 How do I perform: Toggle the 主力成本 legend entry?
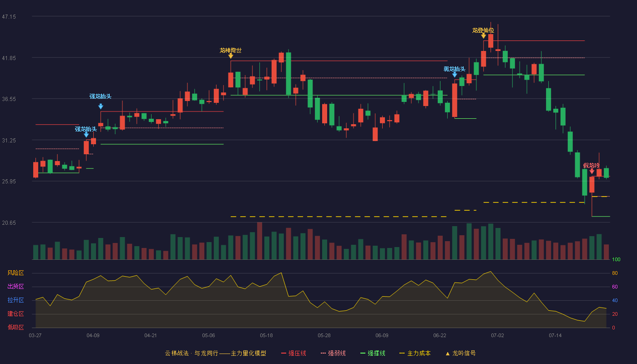tap(415, 353)
